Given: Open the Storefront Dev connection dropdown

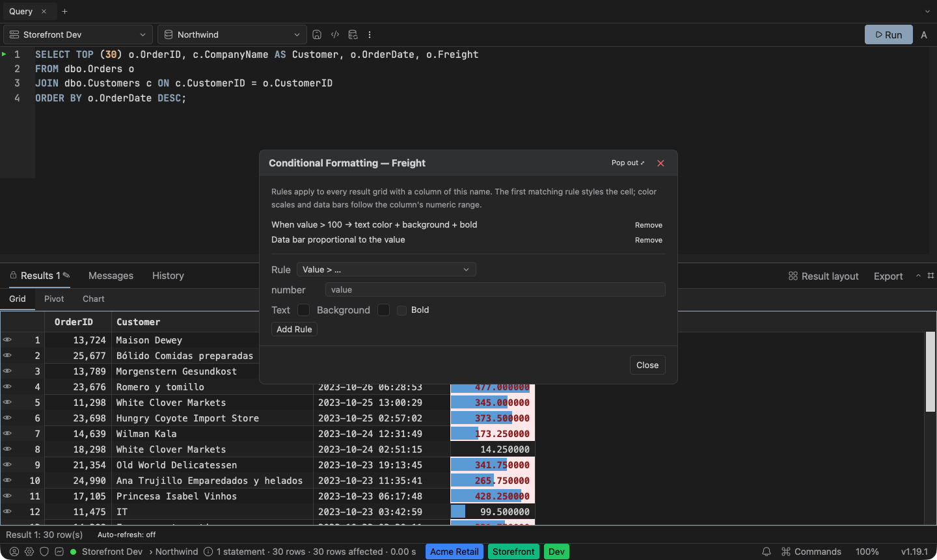Looking at the screenshot, I should [x=78, y=34].
